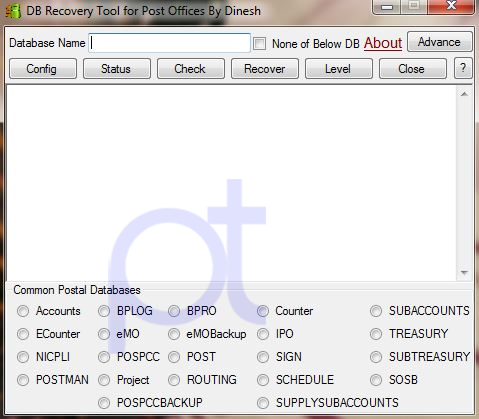The image size is (479, 419).
Task: Click the output scrollbar up arrow
Action: (x=464, y=94)
